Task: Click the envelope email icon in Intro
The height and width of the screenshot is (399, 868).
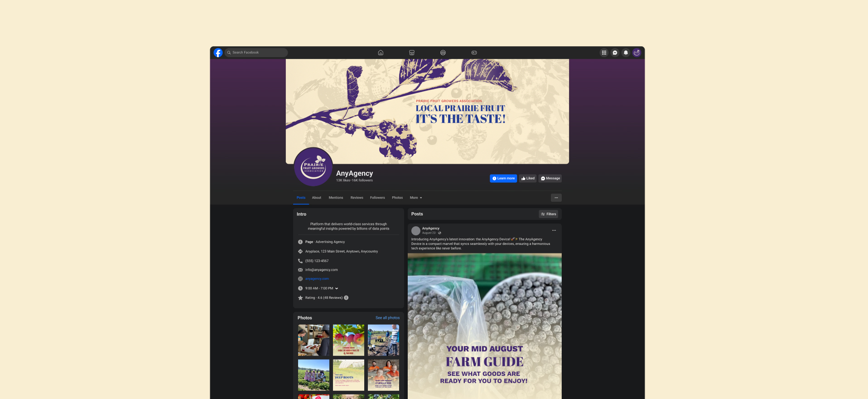Action: point(300,270)
